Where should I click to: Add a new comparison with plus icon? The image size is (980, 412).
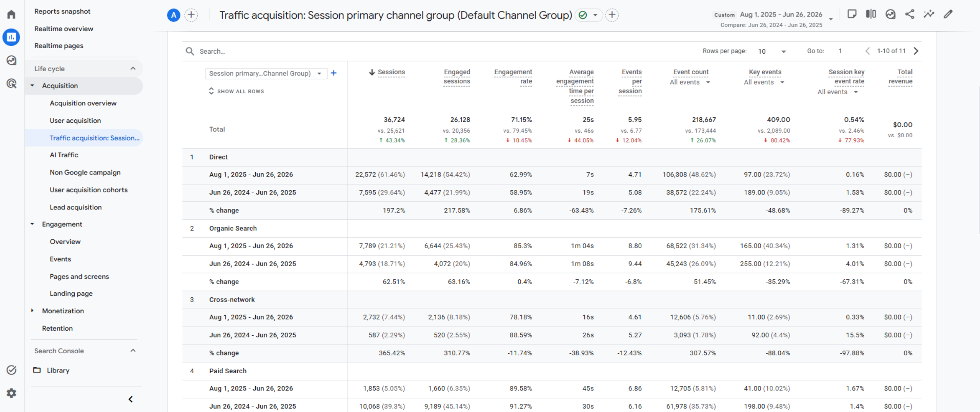(191, 15)
